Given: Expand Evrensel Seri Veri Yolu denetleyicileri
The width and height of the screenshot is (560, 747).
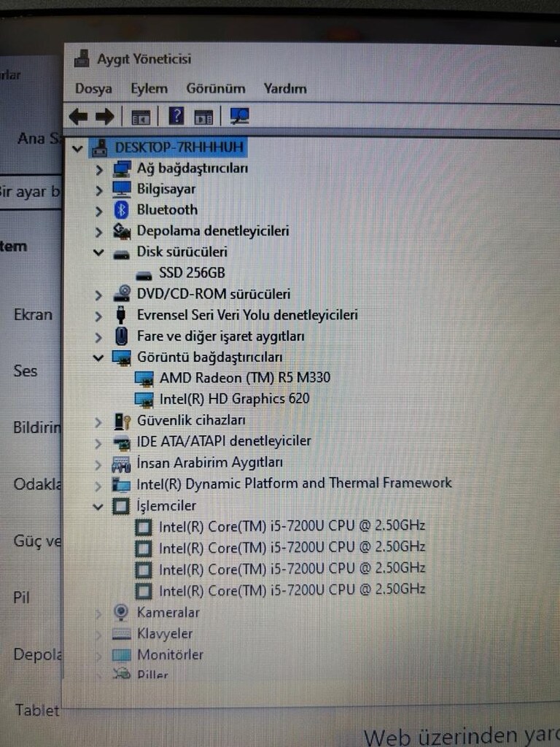Looking at the screenshot, I should coord(98,317).
